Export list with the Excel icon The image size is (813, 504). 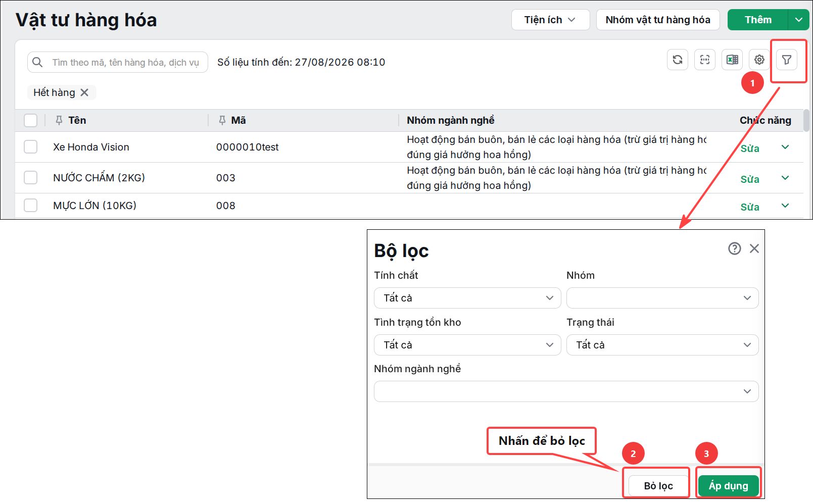[732, 60]
